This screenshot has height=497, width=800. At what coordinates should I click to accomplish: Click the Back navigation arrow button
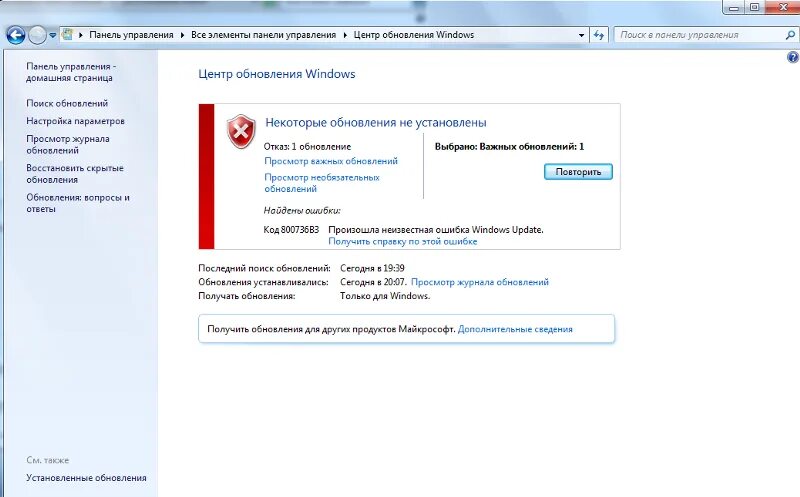(16, 35)
